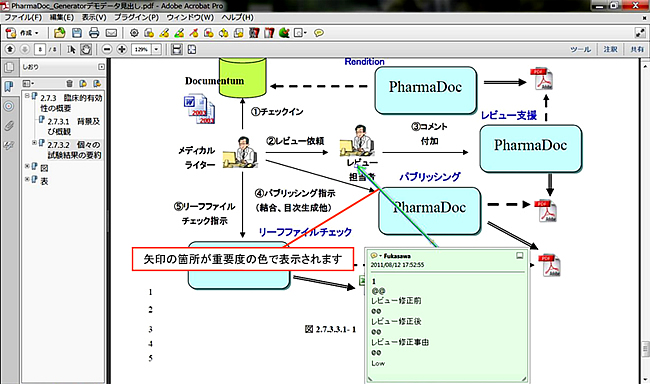Open the zoom percentage dropdown arrow
The image size is (650, 384).
pos(157,49)
